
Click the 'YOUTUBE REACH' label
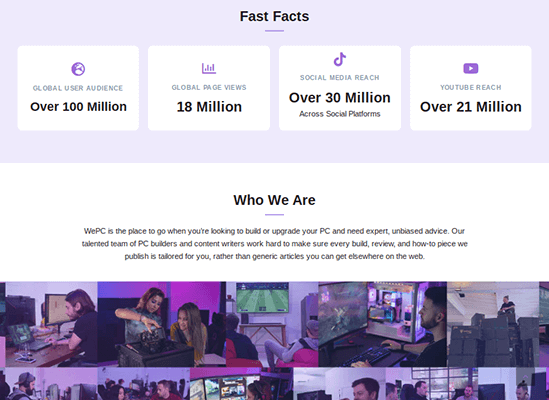click(471, 88)
